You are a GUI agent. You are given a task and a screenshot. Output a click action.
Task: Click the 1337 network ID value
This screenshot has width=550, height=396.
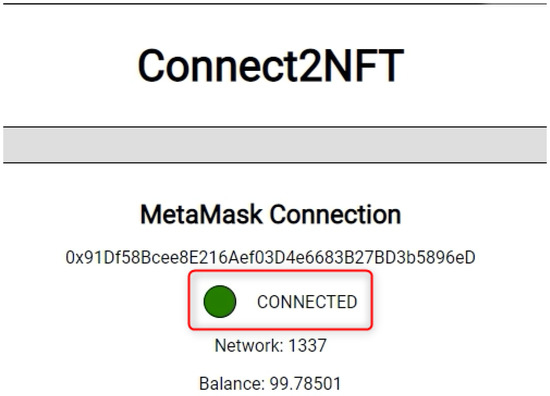click(x=307, y=345)
